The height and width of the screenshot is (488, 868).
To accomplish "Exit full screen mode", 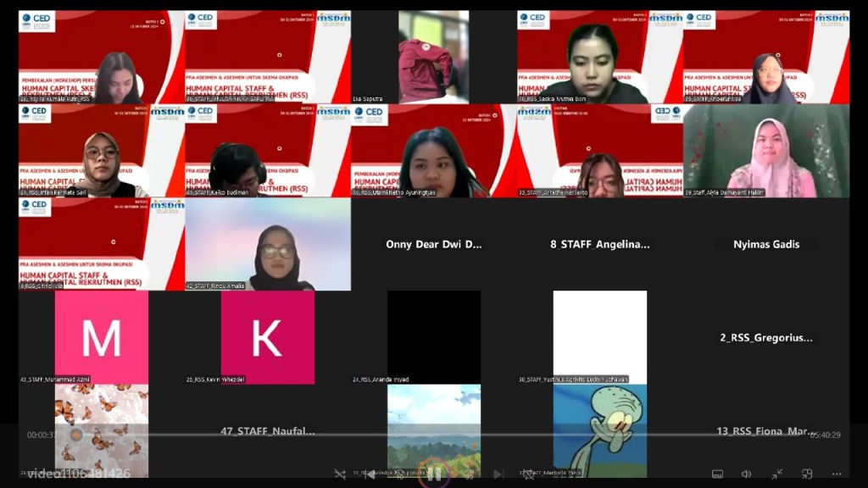I will point(776,474).
